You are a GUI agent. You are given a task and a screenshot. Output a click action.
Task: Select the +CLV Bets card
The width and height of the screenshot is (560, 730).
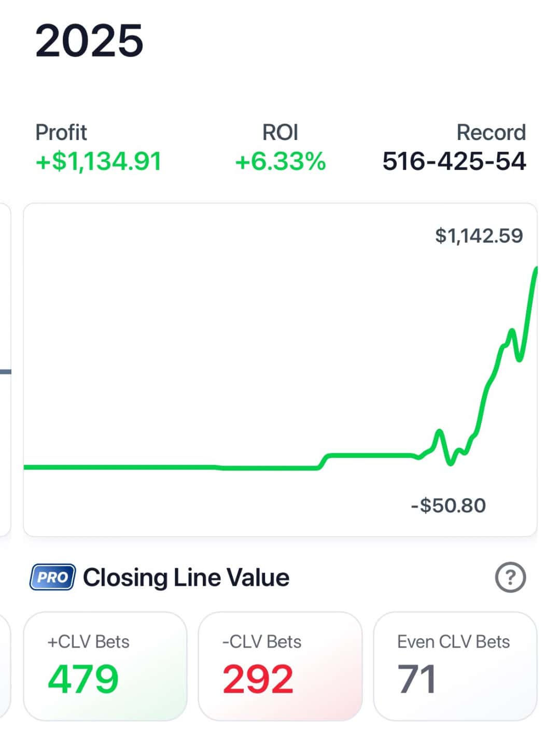pyautogui.click(x=105, y=666)
